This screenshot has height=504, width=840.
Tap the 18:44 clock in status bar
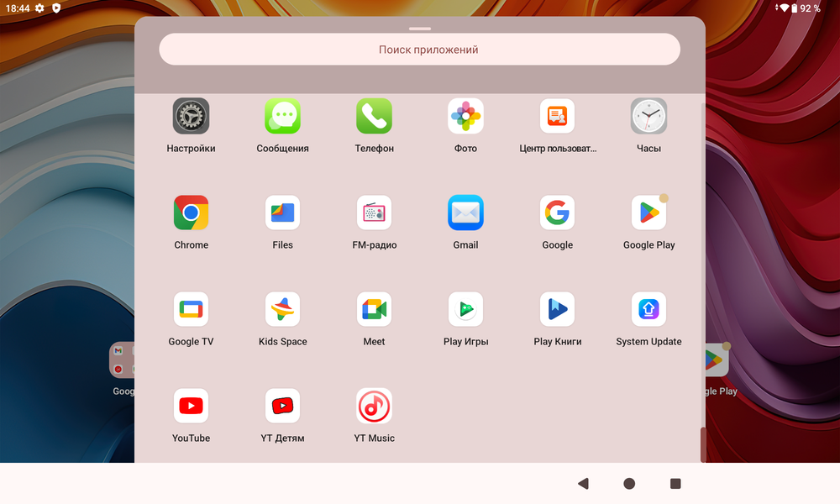(x=18, y=8)
